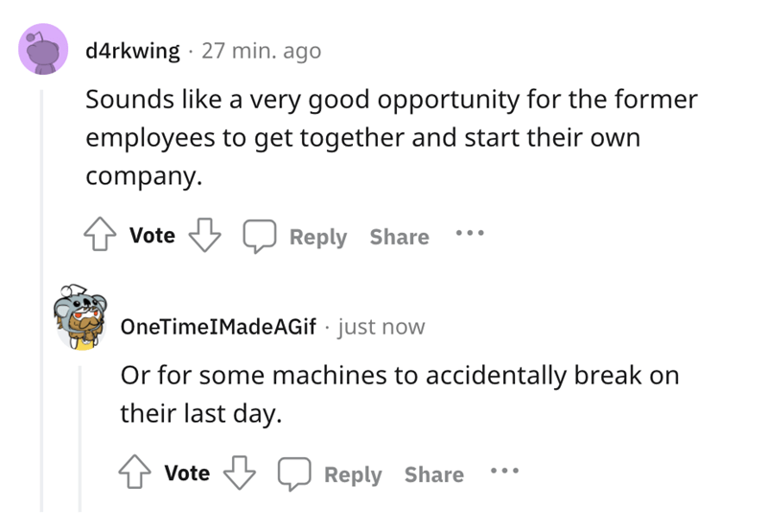Share d4rkwing's comment
The image size is (767, 532).
point(399,237)
